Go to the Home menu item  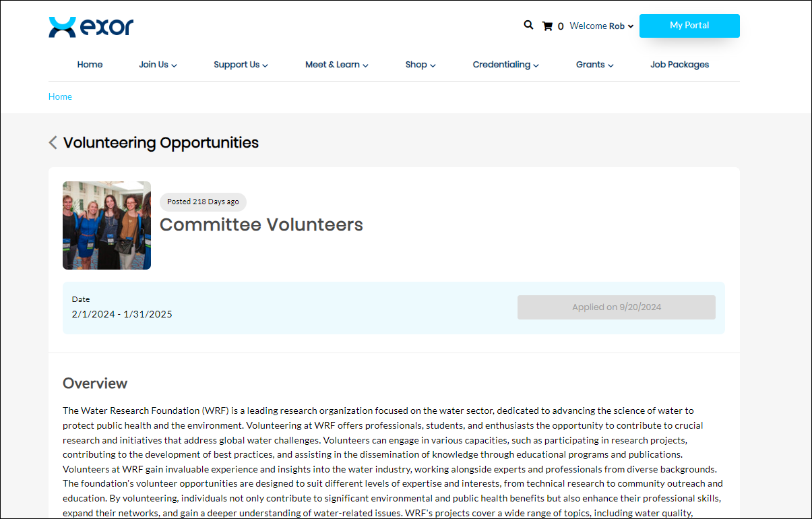click(x=90, y=65)
